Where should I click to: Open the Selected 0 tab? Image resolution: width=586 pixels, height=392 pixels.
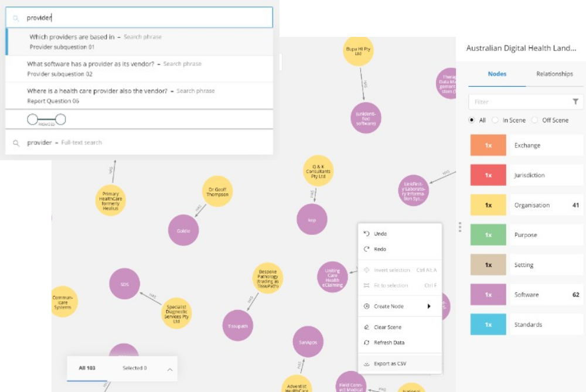(x=135, y=368)
